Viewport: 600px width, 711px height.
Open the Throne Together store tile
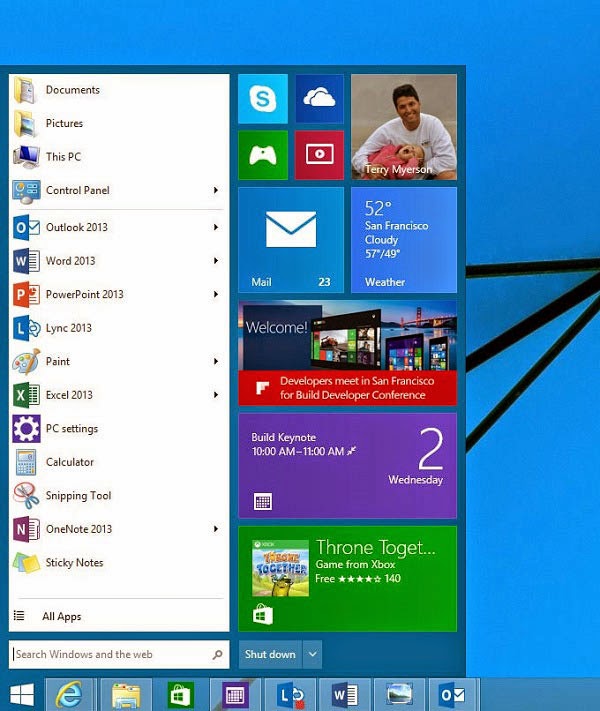click(347, 579)
